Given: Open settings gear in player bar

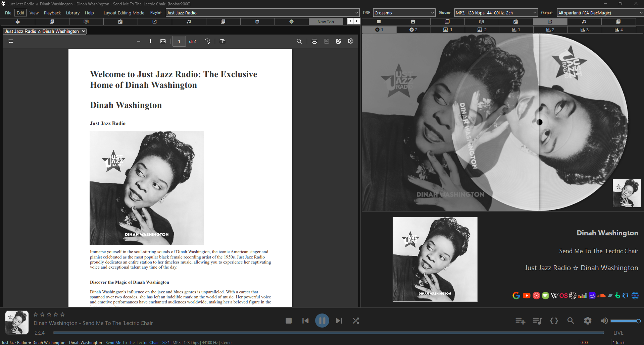Looking at the screenshot, I should (x=588, y=321).
